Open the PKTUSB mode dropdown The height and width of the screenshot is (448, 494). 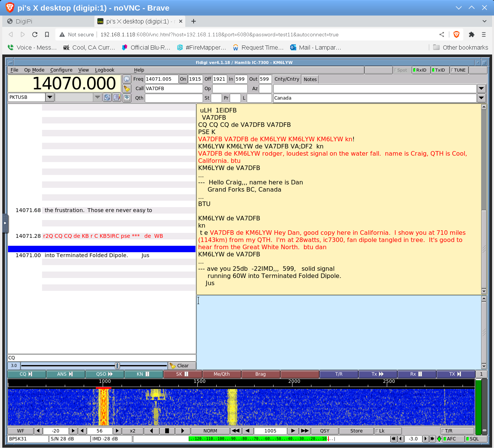point(50,97)
